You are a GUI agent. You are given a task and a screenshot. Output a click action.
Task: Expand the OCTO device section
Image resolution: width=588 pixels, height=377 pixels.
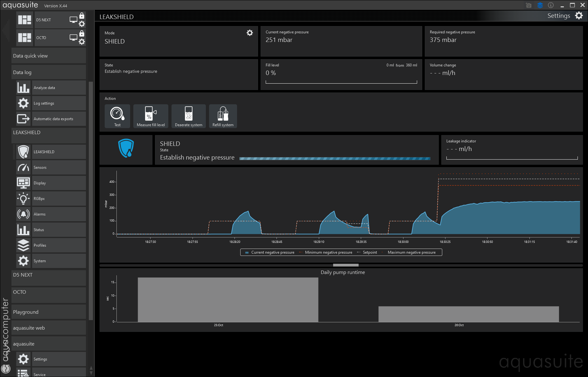48,292
